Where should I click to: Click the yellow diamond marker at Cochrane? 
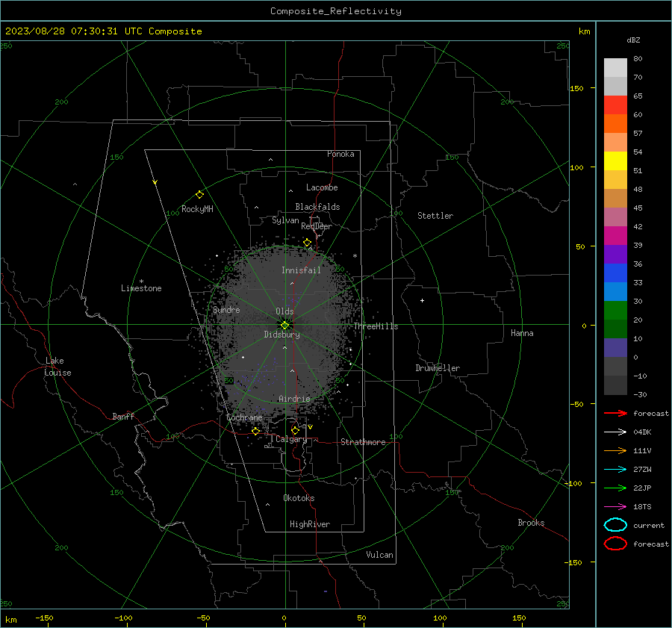pyautogui.click(x=255, y=431)
